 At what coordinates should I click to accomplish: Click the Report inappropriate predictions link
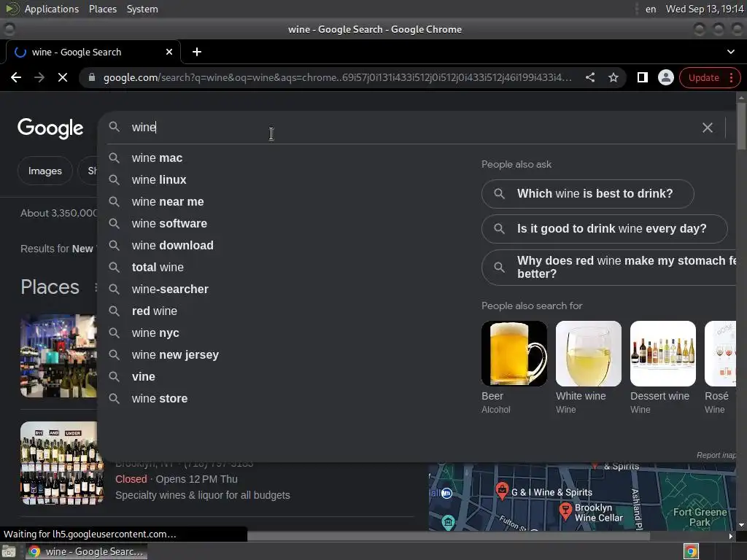pyautogui.click(x=716, y=455)
